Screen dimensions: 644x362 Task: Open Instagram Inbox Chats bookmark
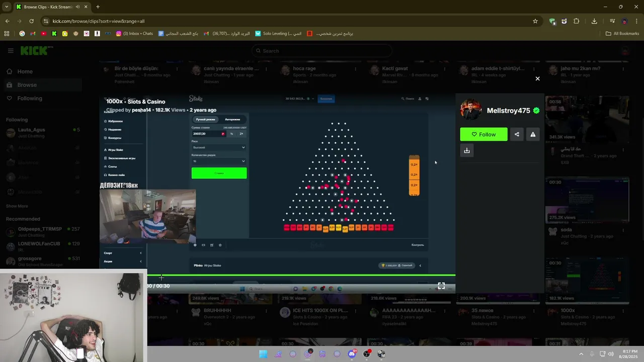click(134, 34)
